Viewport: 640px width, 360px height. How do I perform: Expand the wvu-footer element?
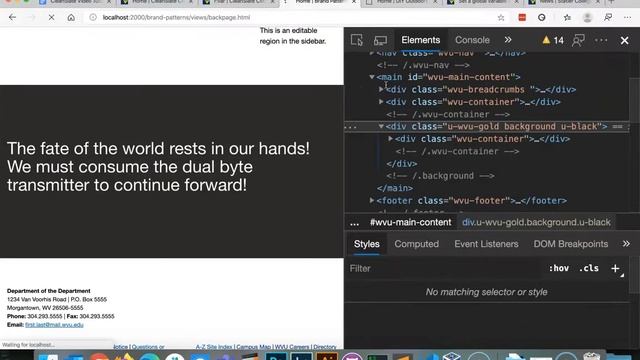point(372,200)
